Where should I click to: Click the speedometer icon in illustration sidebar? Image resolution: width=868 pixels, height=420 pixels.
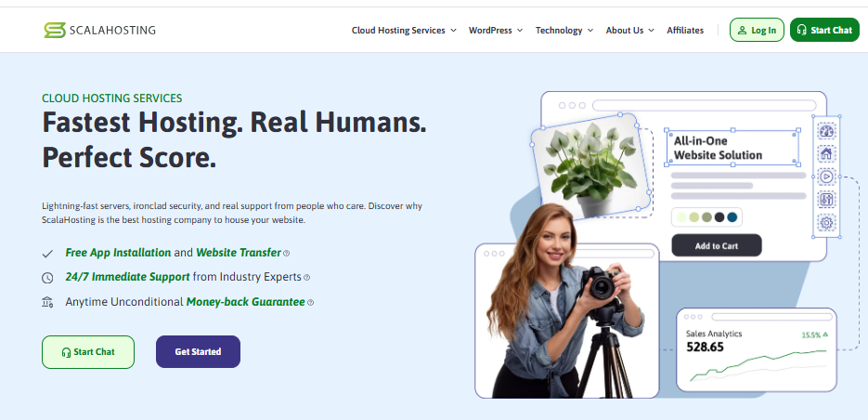(x=826, y=131)
